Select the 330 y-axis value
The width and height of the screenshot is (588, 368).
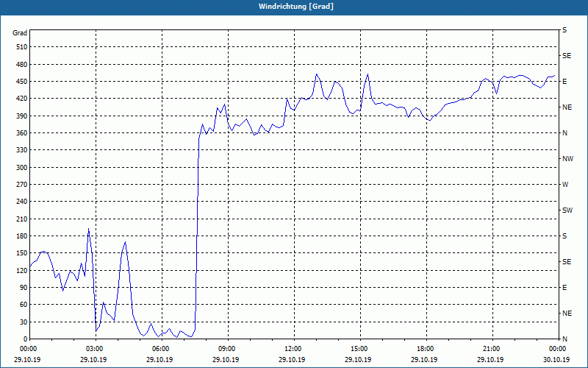point(22,150)
